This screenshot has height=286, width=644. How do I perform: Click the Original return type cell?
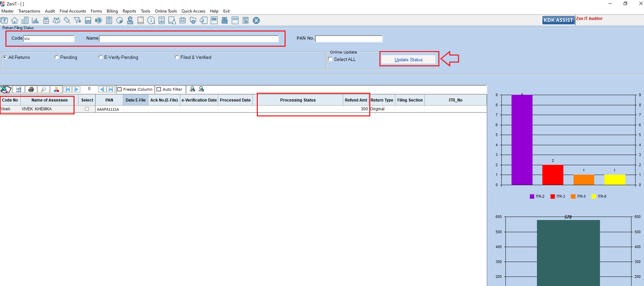click(382, 109)
